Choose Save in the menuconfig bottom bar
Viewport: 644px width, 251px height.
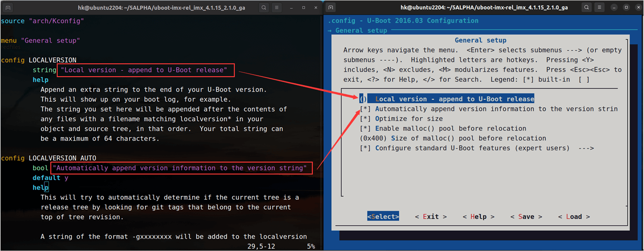(526, 217)
